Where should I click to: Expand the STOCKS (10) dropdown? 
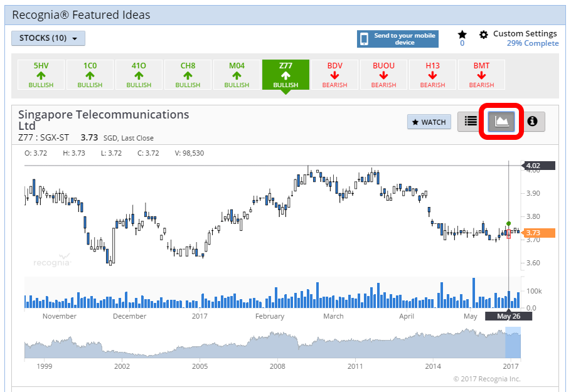coord(48,38)
